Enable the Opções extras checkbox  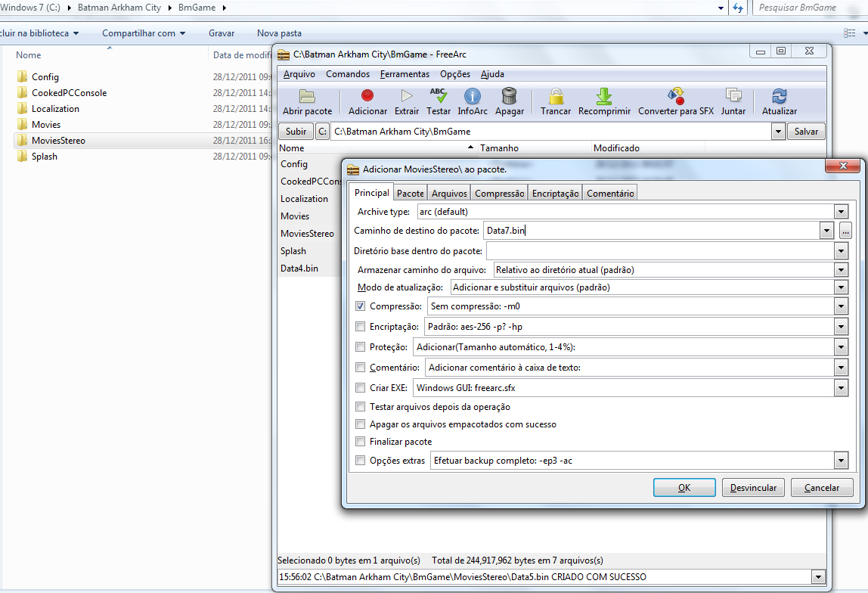click(x=361, y=460)
